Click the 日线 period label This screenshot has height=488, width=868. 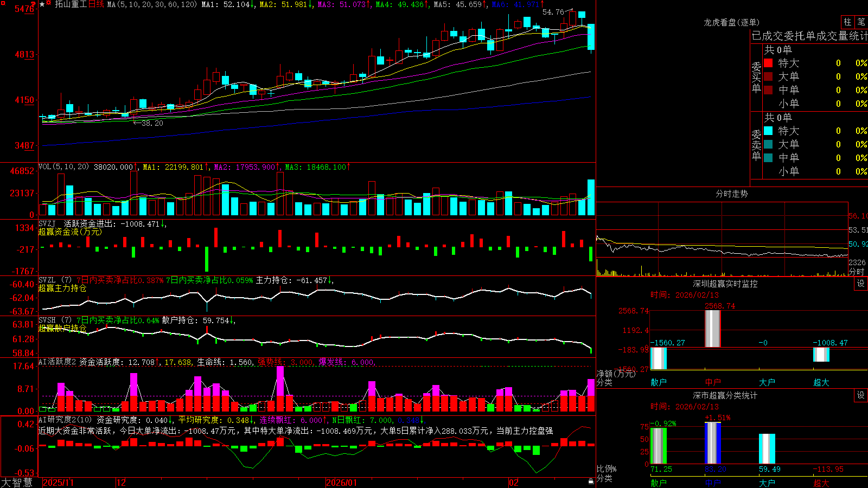click(96, 4)
